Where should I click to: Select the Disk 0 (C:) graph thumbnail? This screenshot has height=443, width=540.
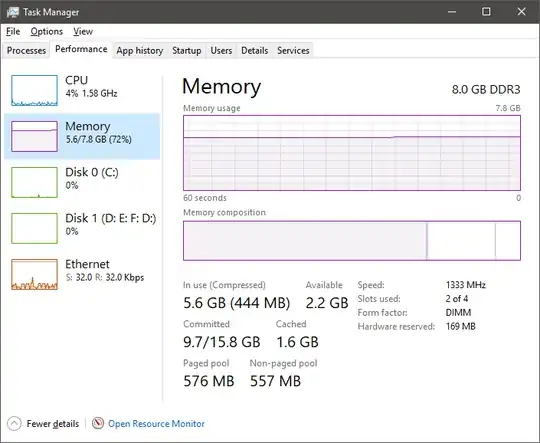click(34, 182)
